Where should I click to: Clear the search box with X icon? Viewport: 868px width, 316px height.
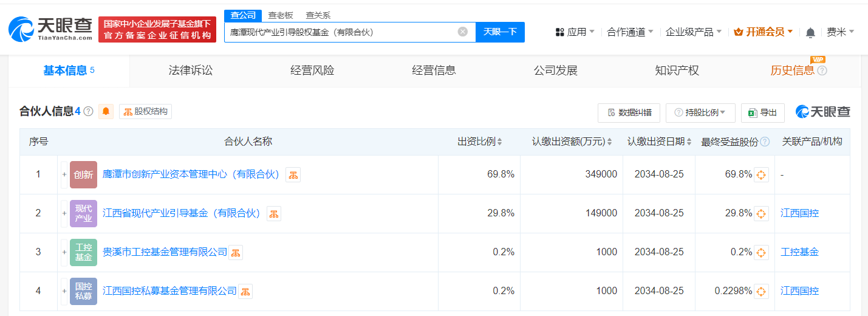click(463, 32)
